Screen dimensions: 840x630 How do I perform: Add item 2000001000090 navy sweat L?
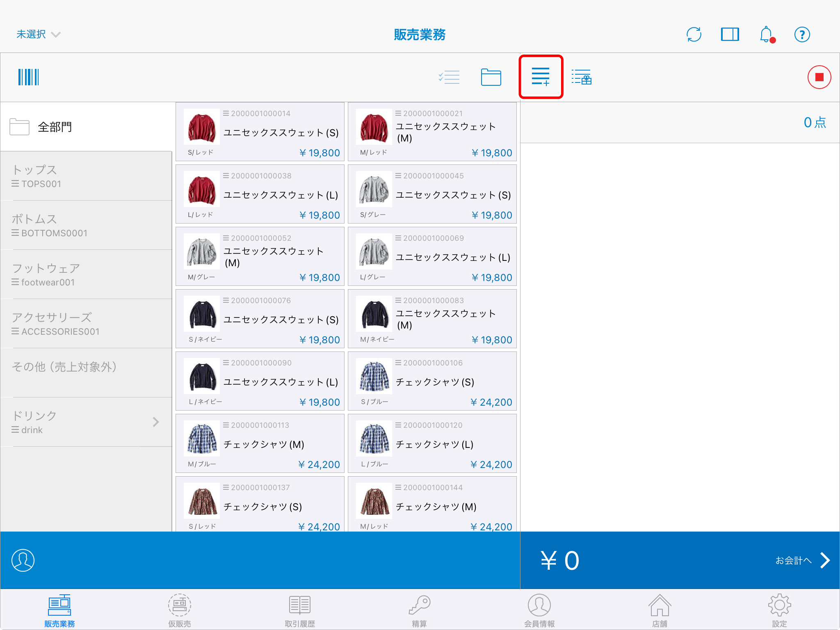coord(260,381)
